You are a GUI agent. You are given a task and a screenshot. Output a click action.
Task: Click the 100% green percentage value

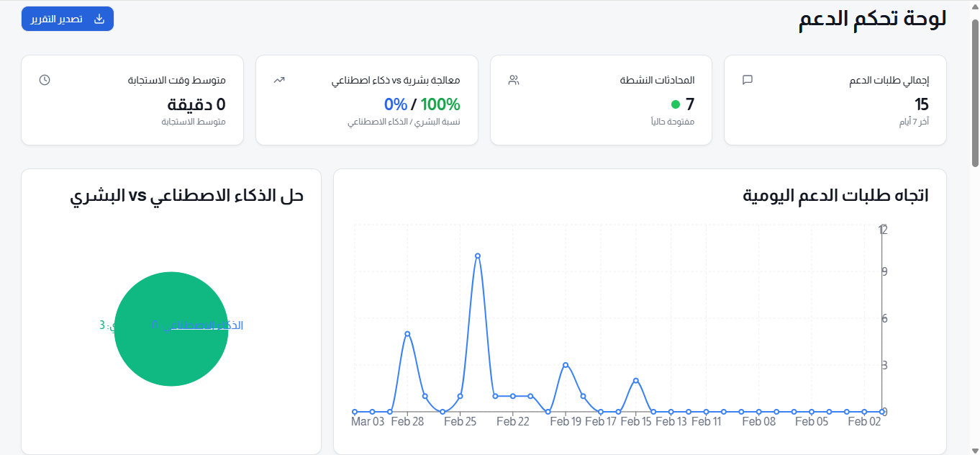pos(440,104)
